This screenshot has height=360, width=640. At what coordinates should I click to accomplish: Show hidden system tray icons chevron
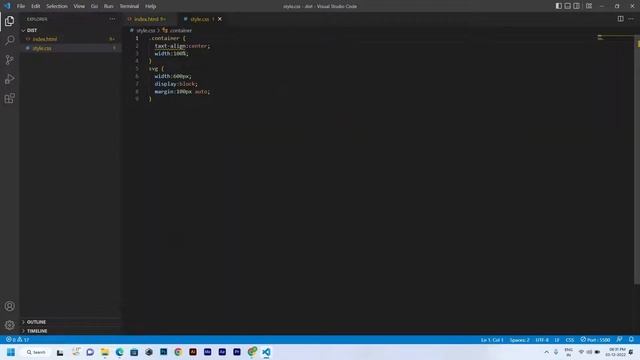point(547,352)
